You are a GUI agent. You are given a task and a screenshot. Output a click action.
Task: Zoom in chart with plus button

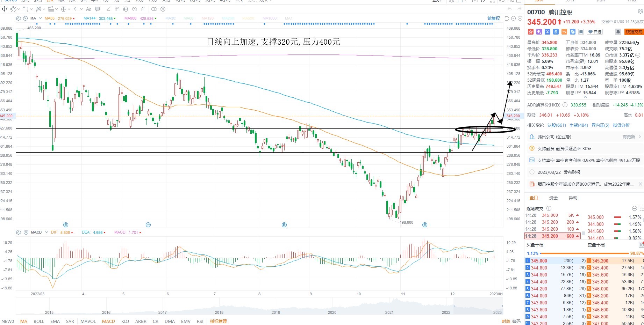pos(520,18)
